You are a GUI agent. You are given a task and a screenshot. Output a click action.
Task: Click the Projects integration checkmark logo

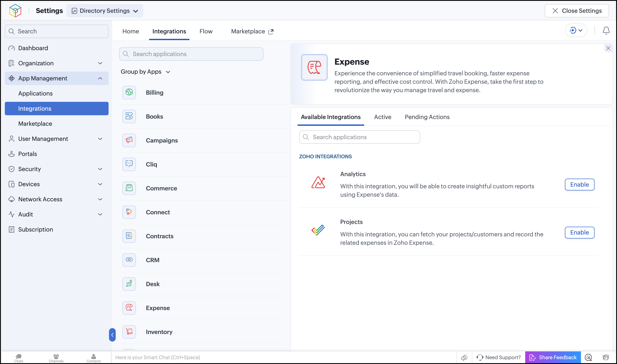tap(318, 230)
